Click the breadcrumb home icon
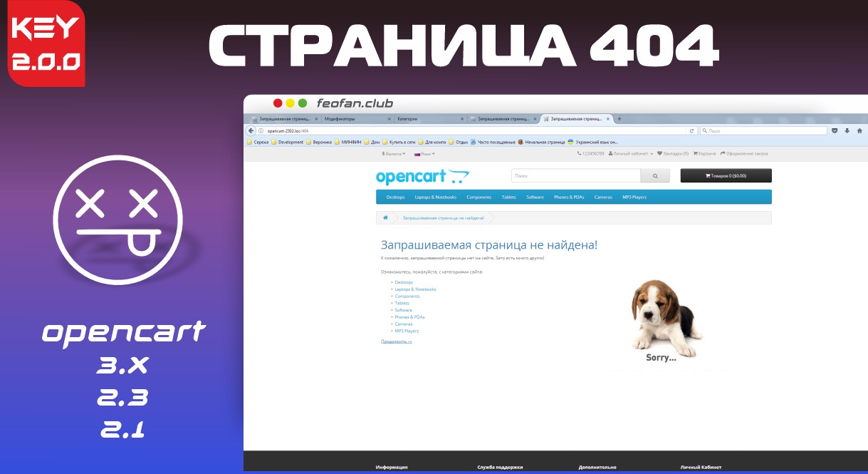 coord(385,217)
